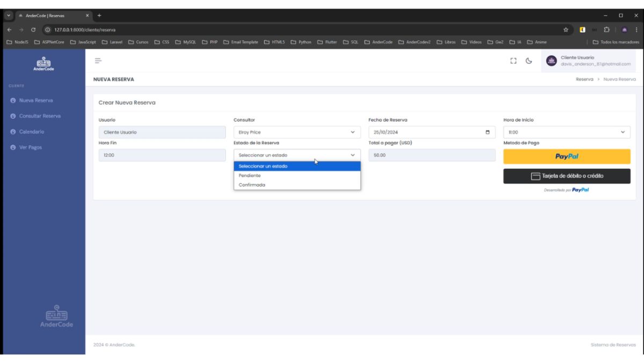
Task: Open calendar picker in Fecha de Reserva
Action: point(487,132)
